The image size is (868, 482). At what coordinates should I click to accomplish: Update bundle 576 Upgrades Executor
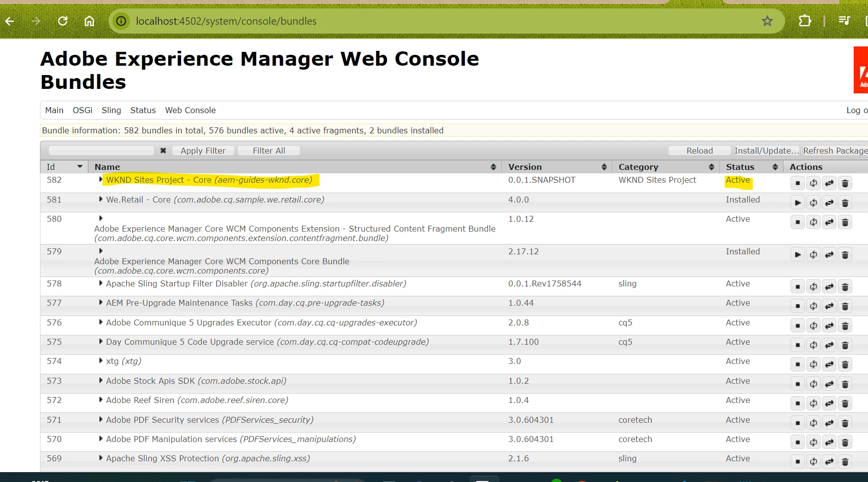pyautogui.click(x=829, y=325)
